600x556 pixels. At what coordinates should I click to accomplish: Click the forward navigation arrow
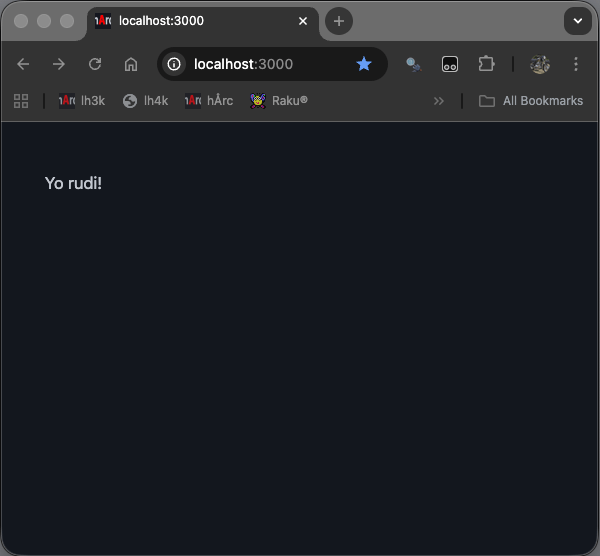(x=59, y=64)
